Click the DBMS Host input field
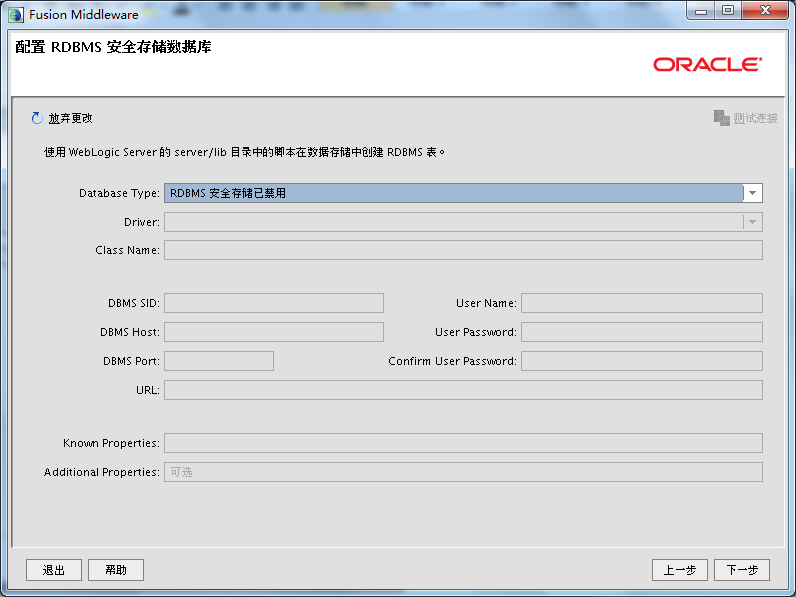 click(x=274, y=332)
